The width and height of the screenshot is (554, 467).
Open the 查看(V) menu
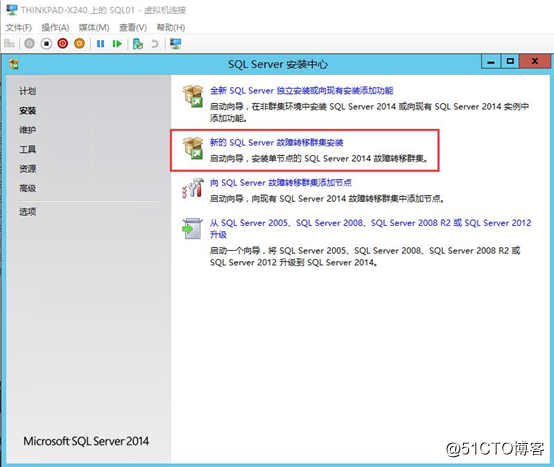133,28
